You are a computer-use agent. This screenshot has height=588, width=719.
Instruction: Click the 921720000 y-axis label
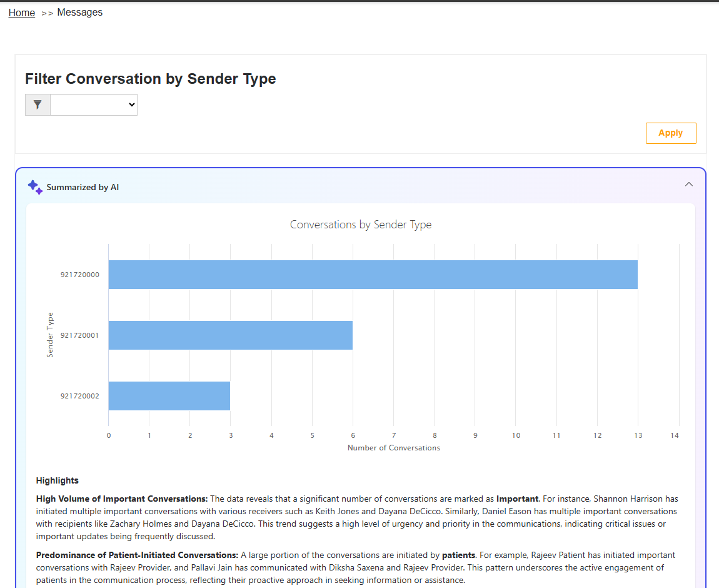coord(79,275)
